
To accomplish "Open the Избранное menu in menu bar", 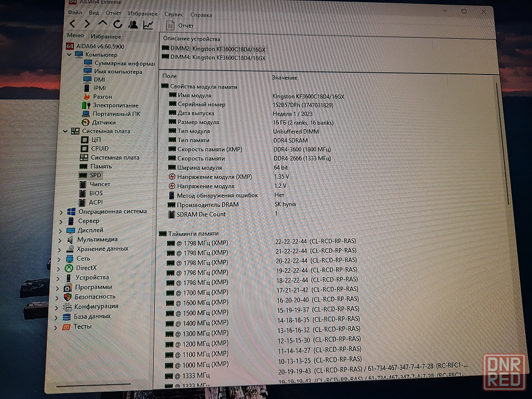I will (143, 14).
